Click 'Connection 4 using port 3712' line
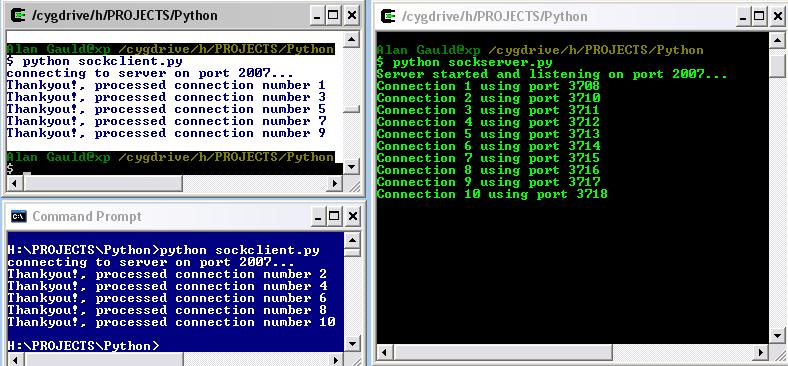The width and height of the screenshot is (788, 366). point(488,122)
